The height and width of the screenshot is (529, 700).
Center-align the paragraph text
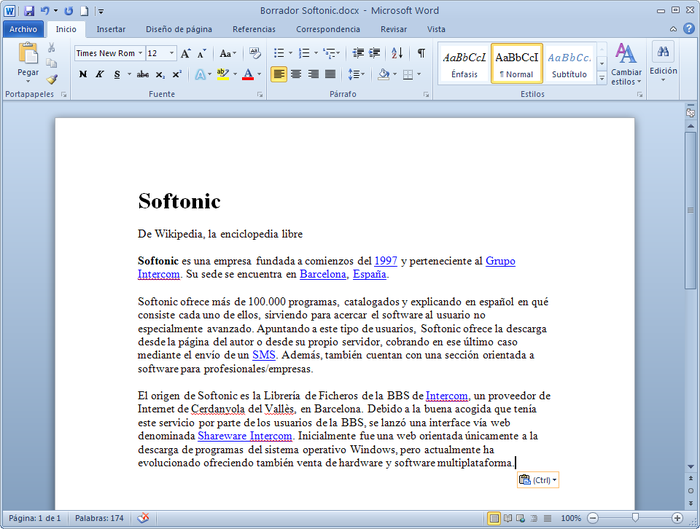pos(296,74)
